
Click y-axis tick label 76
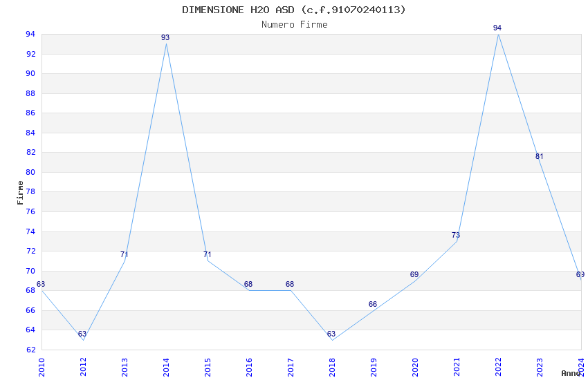[x=30, y=211]
